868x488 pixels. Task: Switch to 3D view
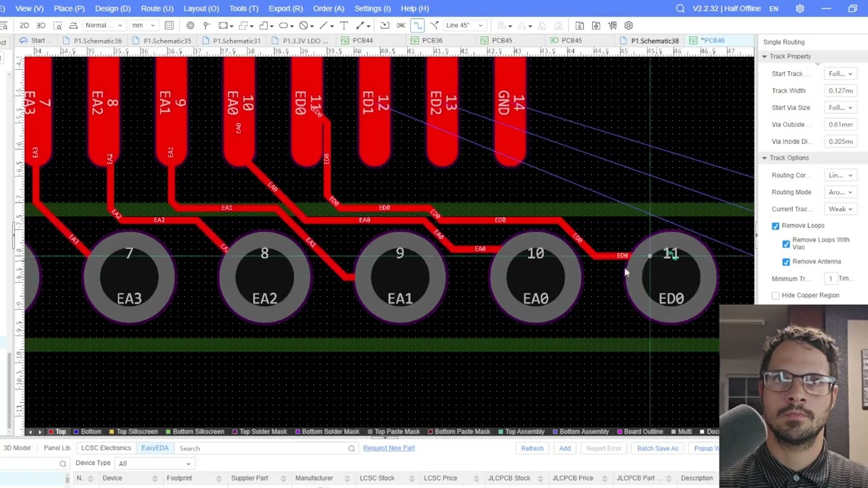click(x=41, y=26)
